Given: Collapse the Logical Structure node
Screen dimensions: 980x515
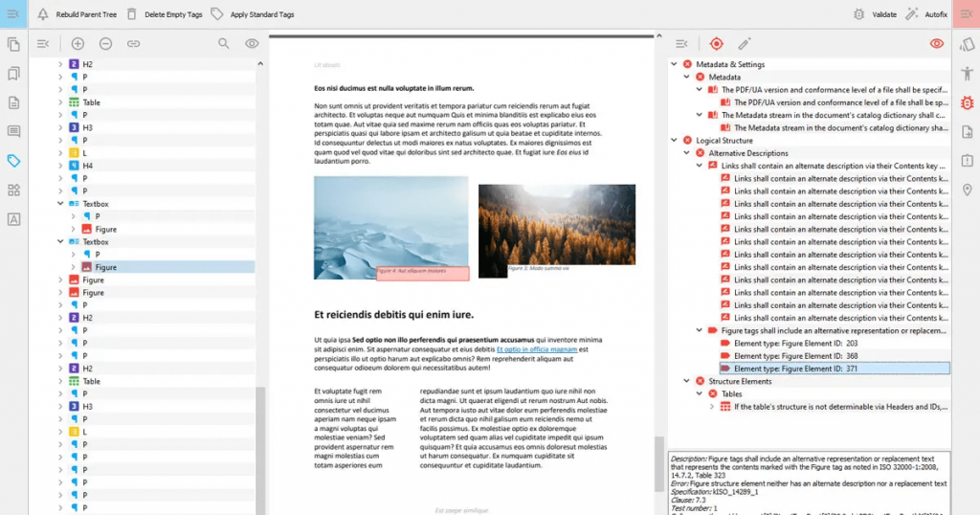Looking at the screenshot, I should point(674,141).
